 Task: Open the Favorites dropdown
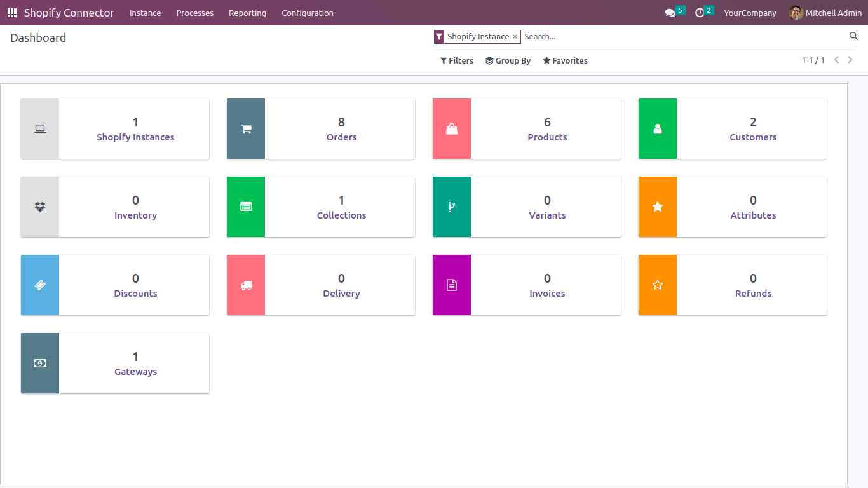pos(565,61)
